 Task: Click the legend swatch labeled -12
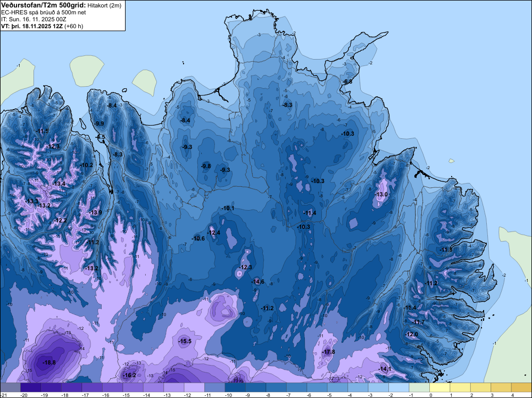(194, 387)
